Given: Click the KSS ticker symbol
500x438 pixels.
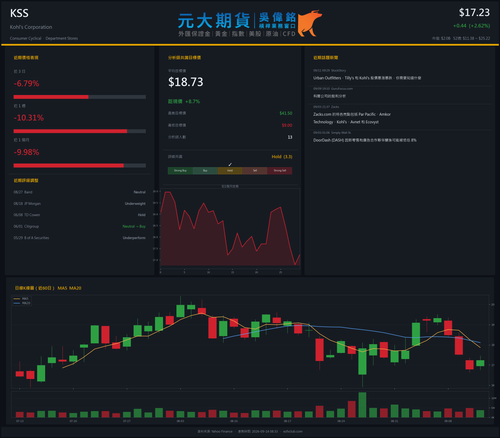Looking at the screenshot, I should click(19, 13).
